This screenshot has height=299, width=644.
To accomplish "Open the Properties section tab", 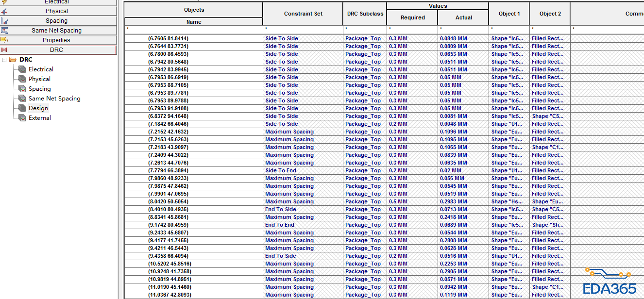I will tap(58, 40).
